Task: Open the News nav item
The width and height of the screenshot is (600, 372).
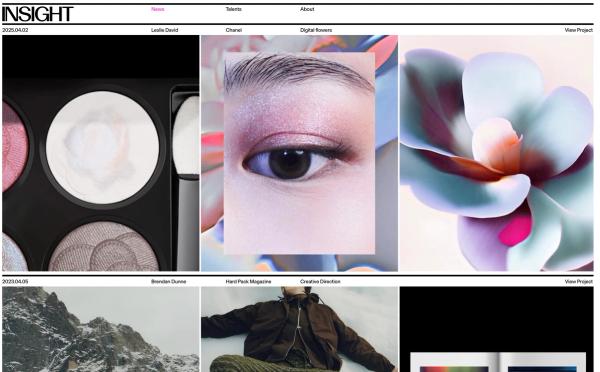Action: coord(158,9)
